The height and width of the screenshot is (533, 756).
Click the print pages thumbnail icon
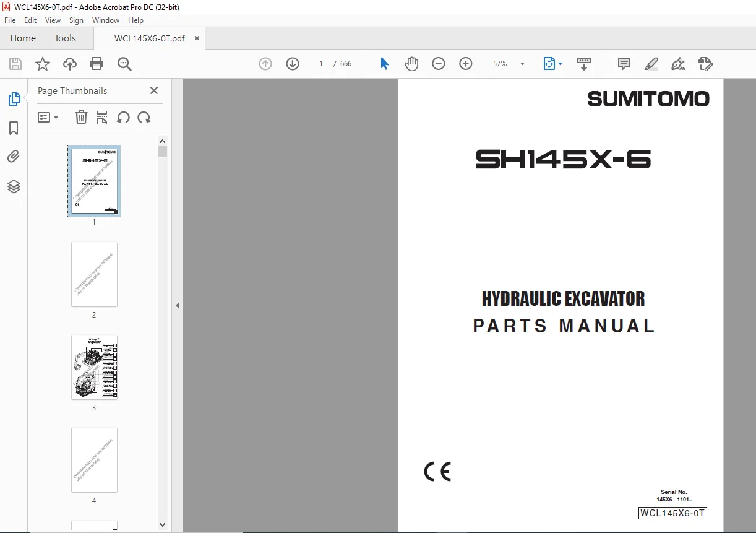click(102, 117)
